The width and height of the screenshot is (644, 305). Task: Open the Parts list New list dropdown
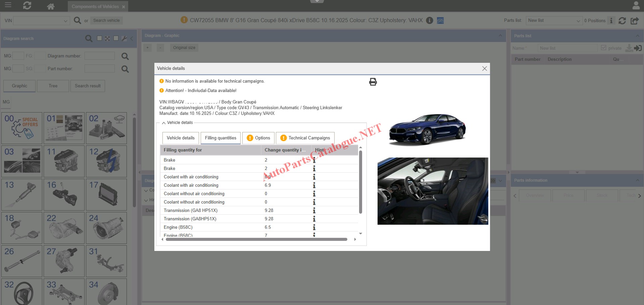(x=578, y=21)
